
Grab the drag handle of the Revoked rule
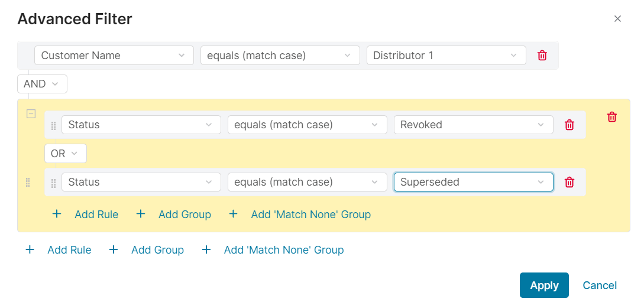(x=54, y=125)
